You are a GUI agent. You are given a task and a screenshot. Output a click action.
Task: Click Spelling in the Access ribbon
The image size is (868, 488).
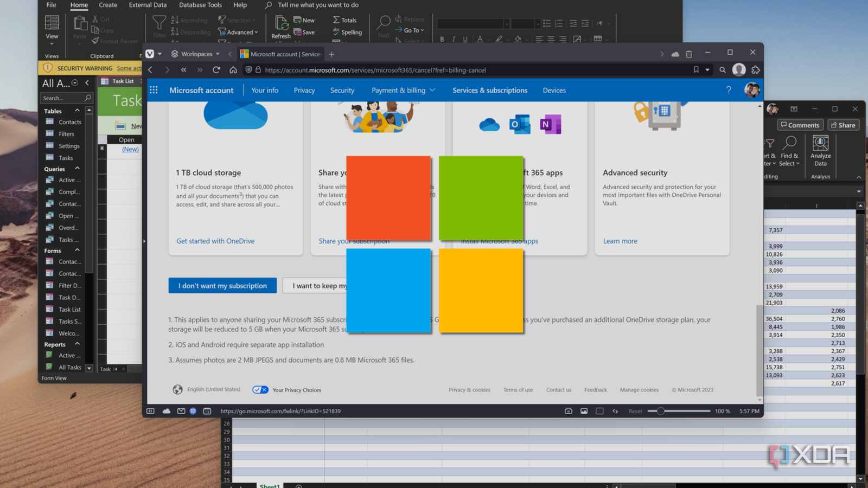[347, 32]
